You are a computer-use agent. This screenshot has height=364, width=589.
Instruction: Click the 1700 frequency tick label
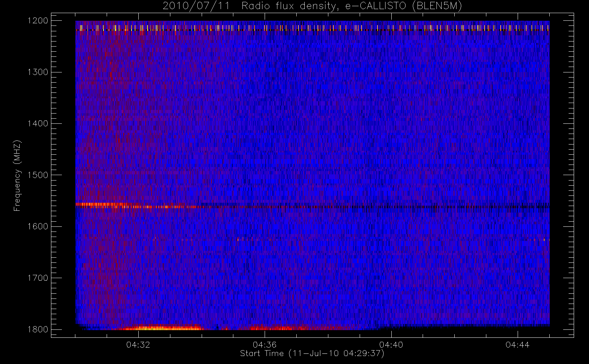click(37, 278)
